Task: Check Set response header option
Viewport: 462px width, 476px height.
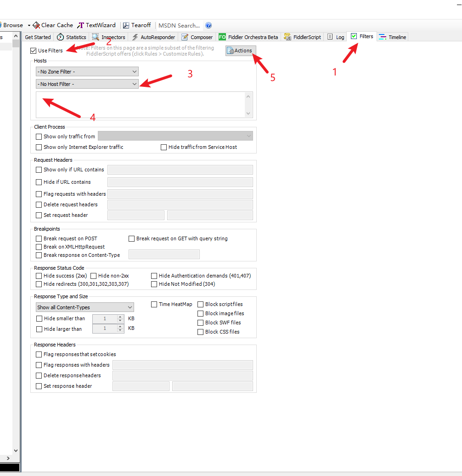Action: click(39, 386)
